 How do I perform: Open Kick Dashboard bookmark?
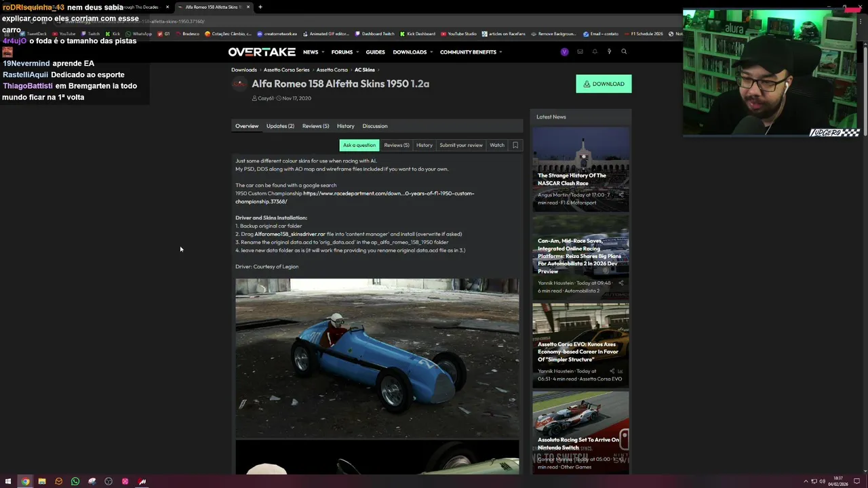click(418, 34)
